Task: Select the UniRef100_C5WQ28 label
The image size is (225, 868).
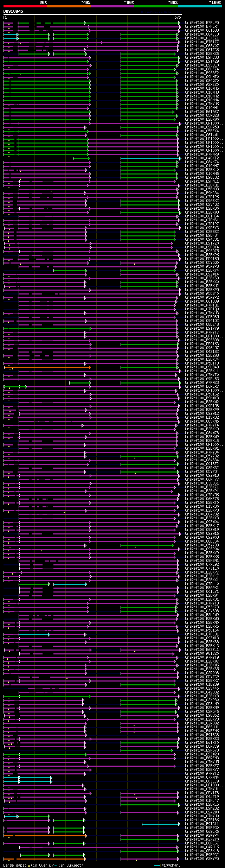Action: pyautogui.click(x=202, y=115)
